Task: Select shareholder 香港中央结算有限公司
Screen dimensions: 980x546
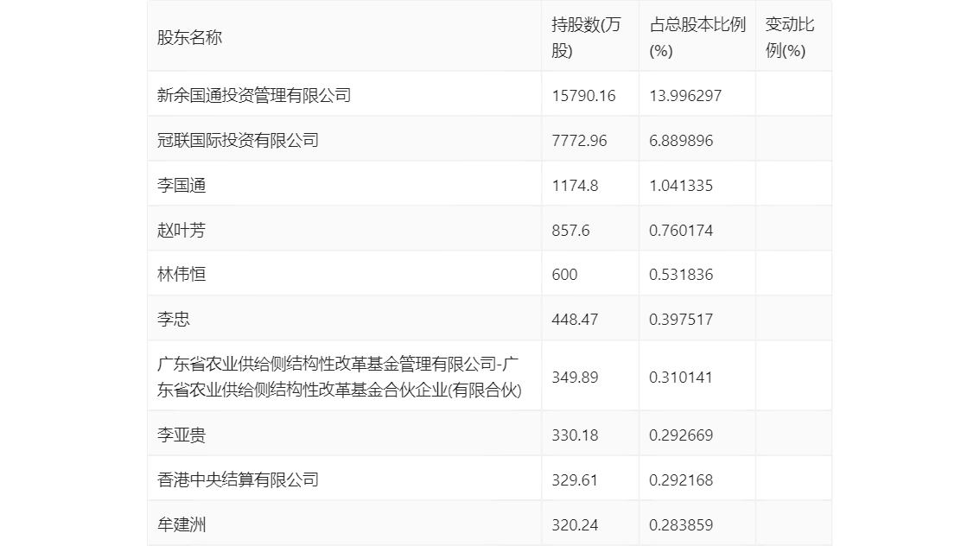Action: pyautogui.click(x=238, y=479)
